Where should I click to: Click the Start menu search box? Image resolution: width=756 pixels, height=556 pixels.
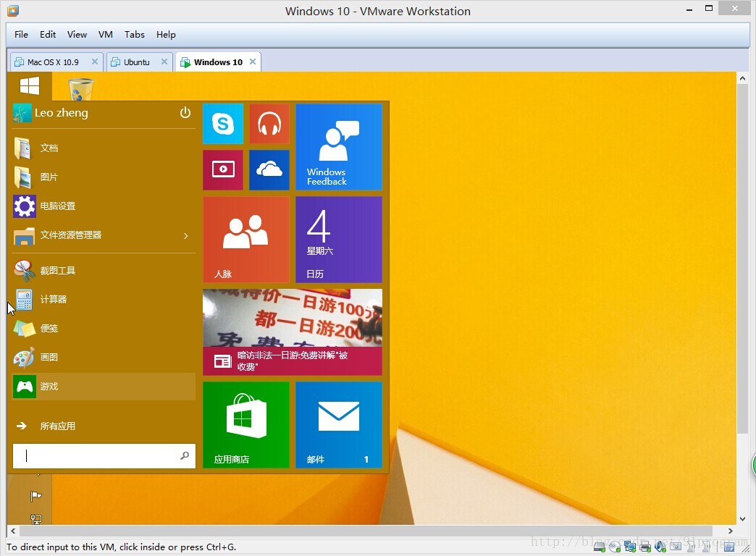pos(101,456)
